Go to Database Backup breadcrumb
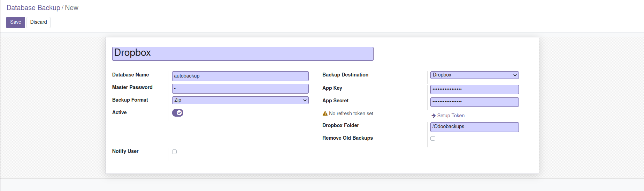The height and width of the screenshot is (191, 644). pos(33,8)
